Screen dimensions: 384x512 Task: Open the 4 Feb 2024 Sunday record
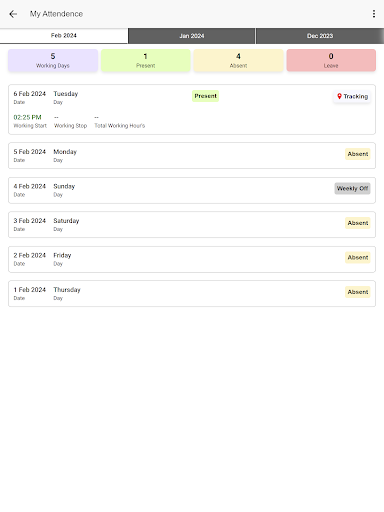(192, 190)
